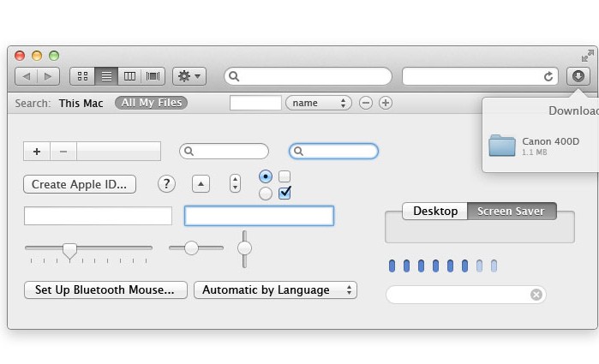
Task: Add search criterion with plus button
Action: (x=386, y=103)
